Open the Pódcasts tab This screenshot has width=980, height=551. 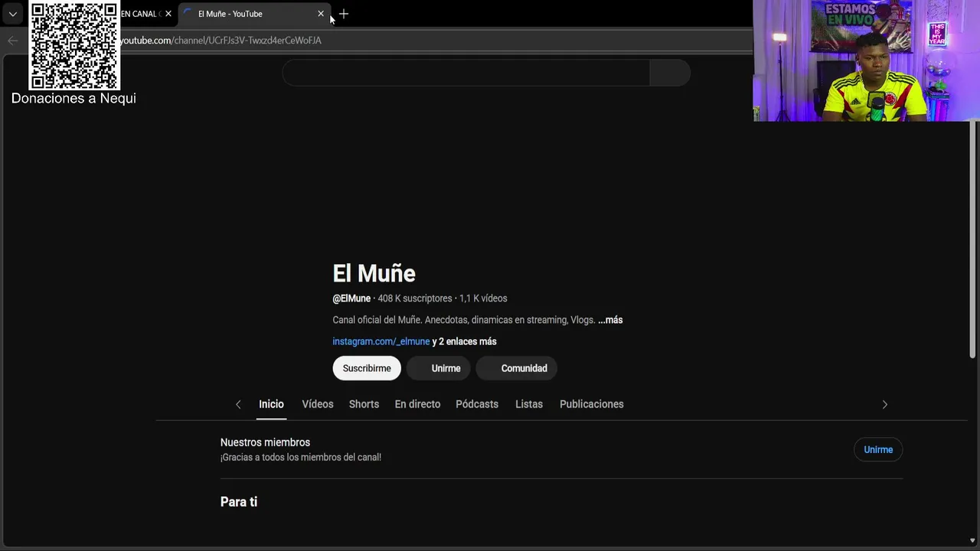pyautogui.click(x=477, y=404)
